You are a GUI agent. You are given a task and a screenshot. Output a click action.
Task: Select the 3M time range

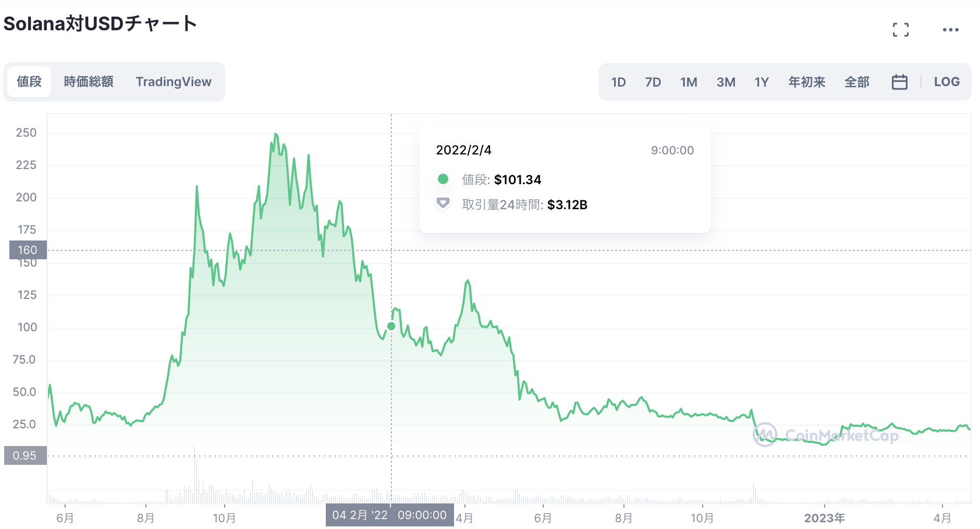pos(726,82)
